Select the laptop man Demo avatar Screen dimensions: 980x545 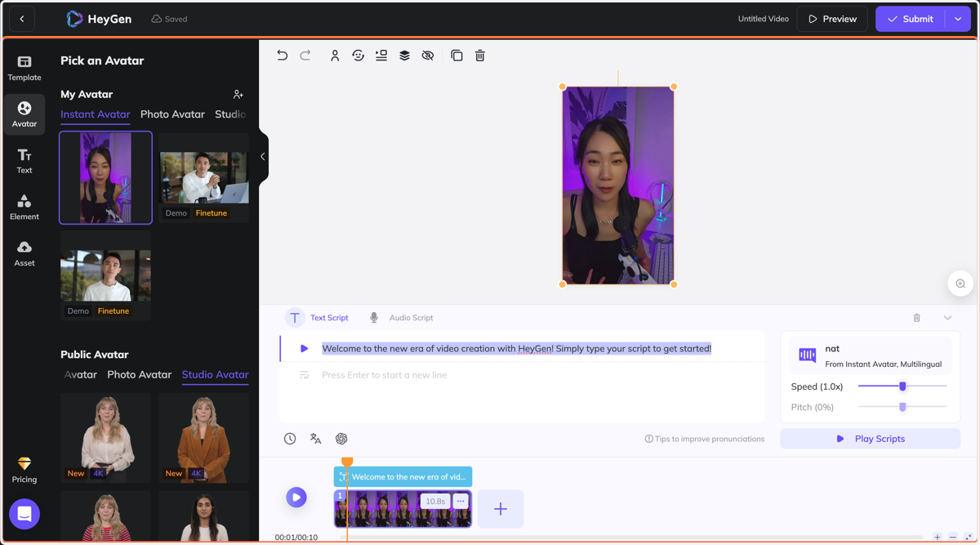pyautogui.click(x=204, y=177)
